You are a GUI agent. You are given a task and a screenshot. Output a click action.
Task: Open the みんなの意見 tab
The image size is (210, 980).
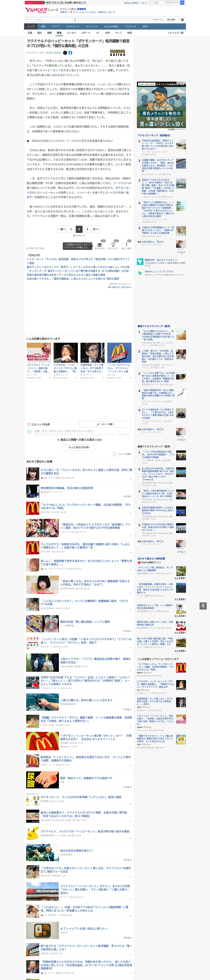click(x=111, y=27)
